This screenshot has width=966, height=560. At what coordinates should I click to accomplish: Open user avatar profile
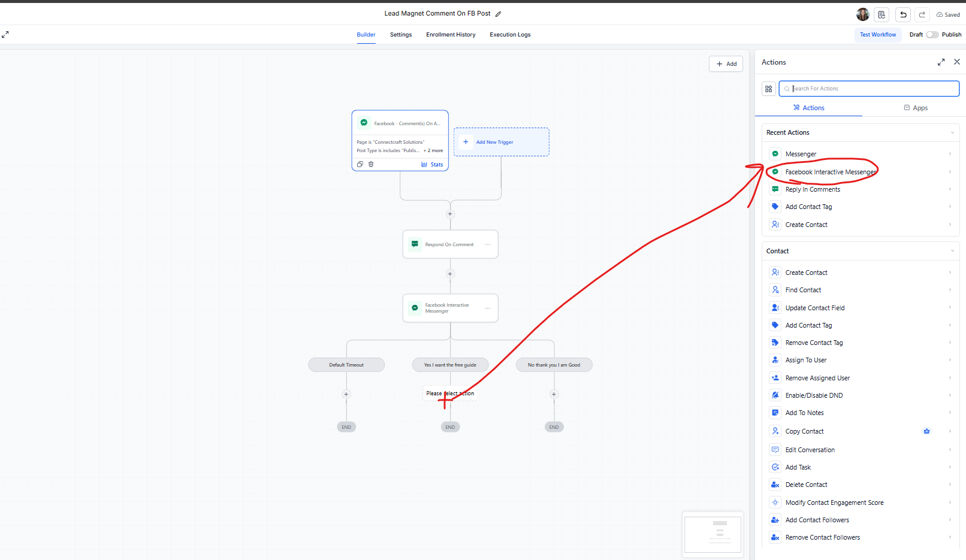coord(863,14)
